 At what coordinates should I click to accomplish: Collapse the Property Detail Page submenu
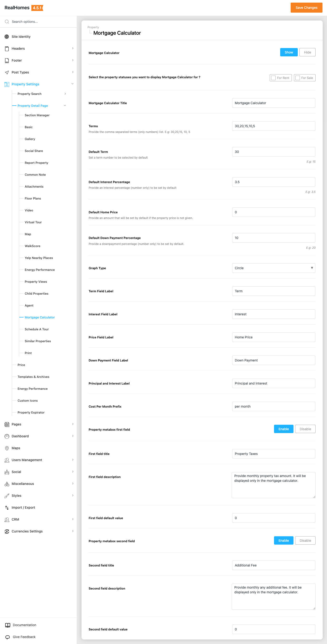pyautogui.click(x=65, y=106)
